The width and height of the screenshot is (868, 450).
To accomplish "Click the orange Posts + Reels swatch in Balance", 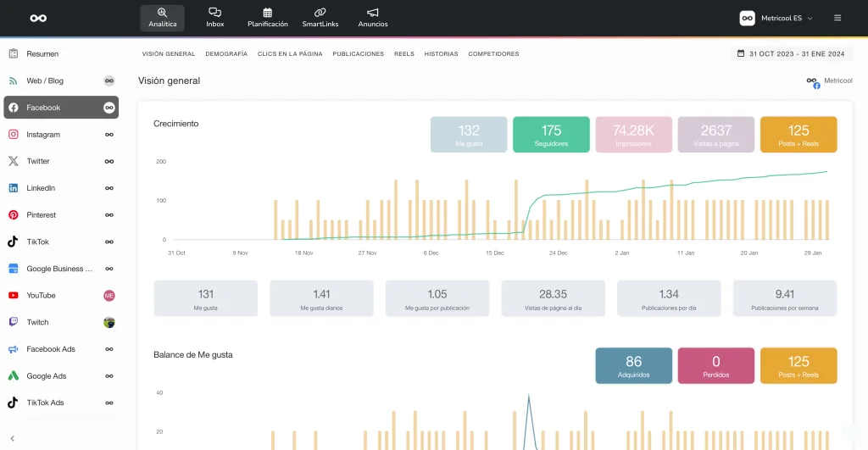I will pos(798,366).
